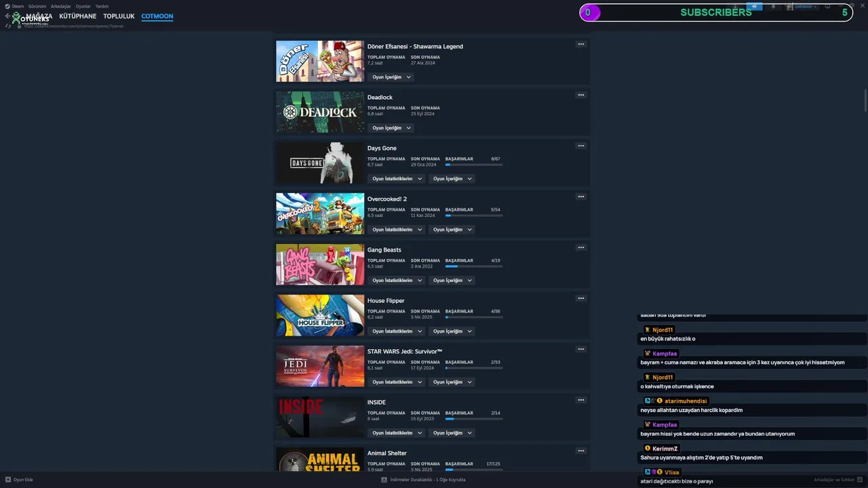Click the blue megaphone announcements icon
Screen dimensions: 868x488
(754, 6)
